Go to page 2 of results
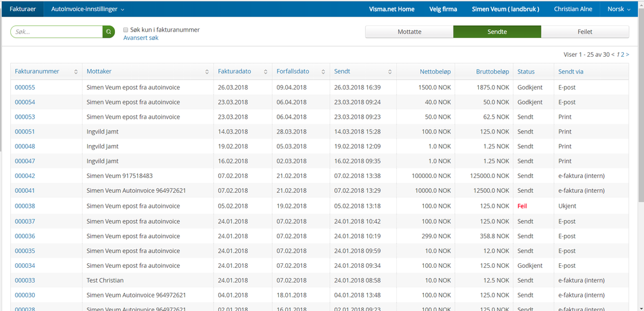Viewport: 644px width, 311px height. click(622, 55)
